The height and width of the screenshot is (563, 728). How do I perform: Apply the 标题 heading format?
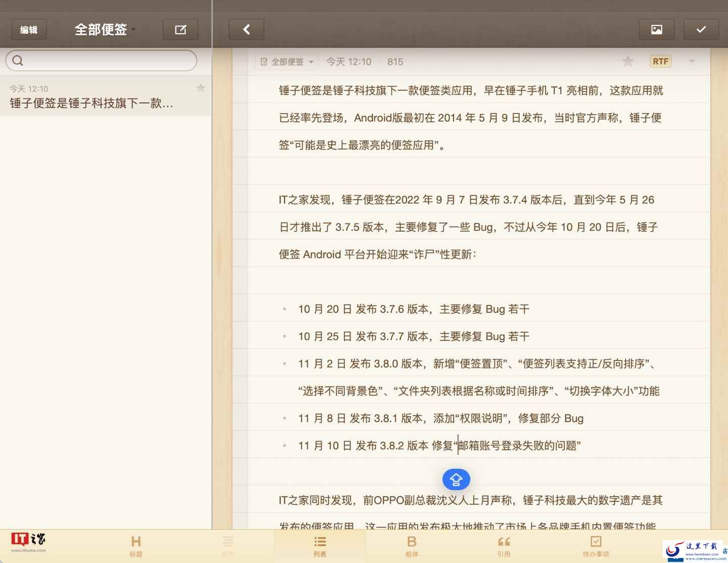pyautogui.click(x=136, y=546)
